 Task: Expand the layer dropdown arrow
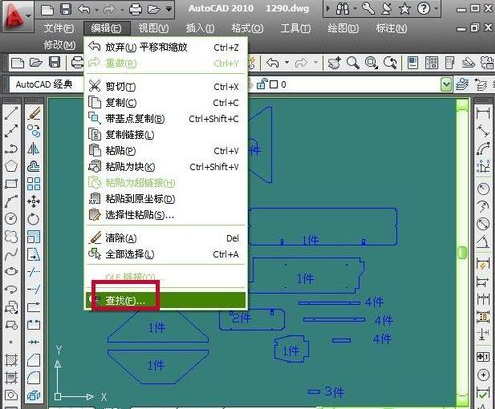(446, 85)
